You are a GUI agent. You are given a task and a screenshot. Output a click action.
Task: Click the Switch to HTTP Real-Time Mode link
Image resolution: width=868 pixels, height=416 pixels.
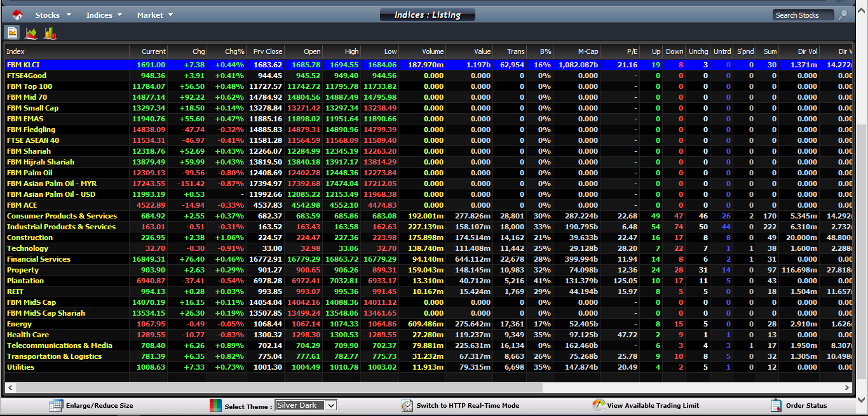pyautogui.click(x=468, y=405)
